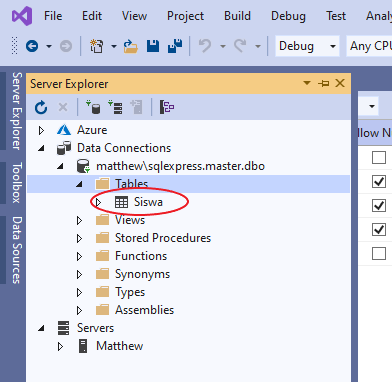Screen dimensions: 392x382
Task: Click the Refresh icon in Server Explorer
Action: click(41, 107)
